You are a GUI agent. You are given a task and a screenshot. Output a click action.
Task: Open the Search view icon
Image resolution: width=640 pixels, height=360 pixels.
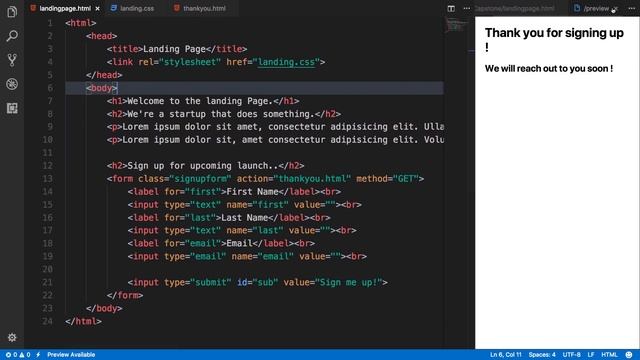(x=12, y=36)
